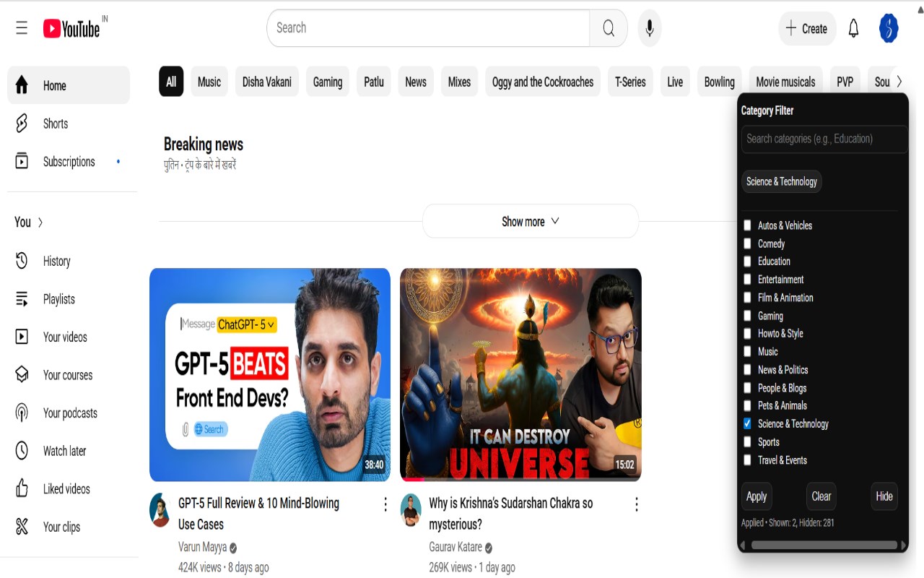Viewport: 924px width, 578px height.
Task: Focus the YouTube search field
Action: coord(429,28)
